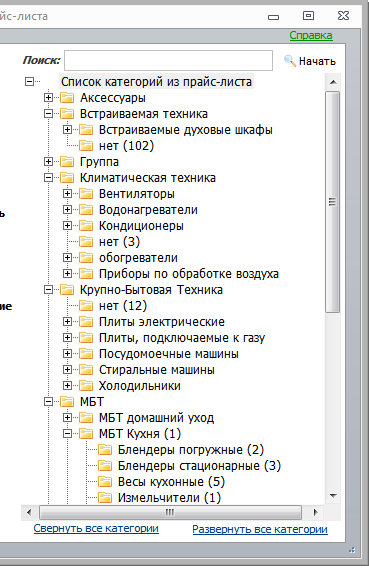The width and height of the screenshot is (369, 568).
Task: Click folder icon beside Стиральные машины
Action: 86,369
